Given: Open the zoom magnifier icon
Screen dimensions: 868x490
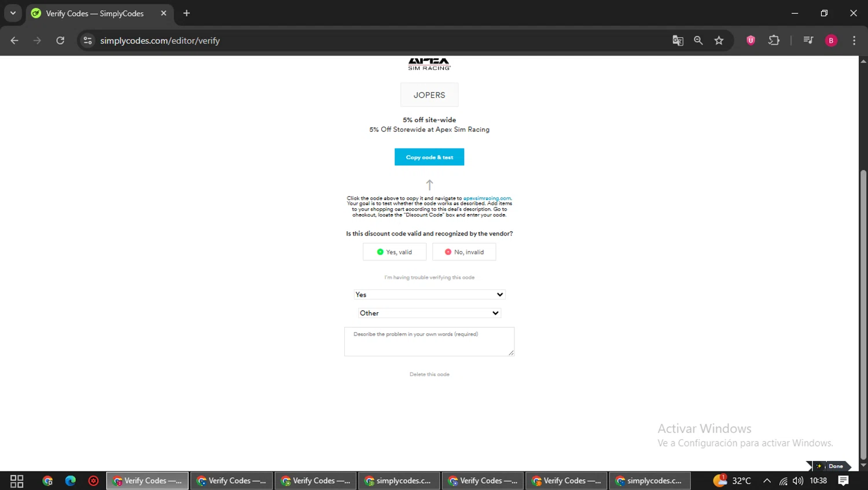Looking at the screenshot, I should point(698,40).
